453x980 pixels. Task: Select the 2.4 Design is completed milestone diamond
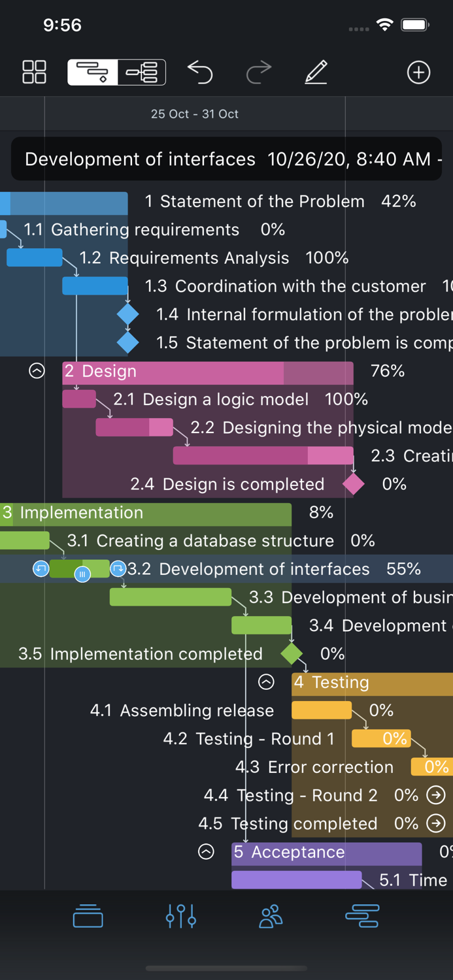tap(354, 484)
